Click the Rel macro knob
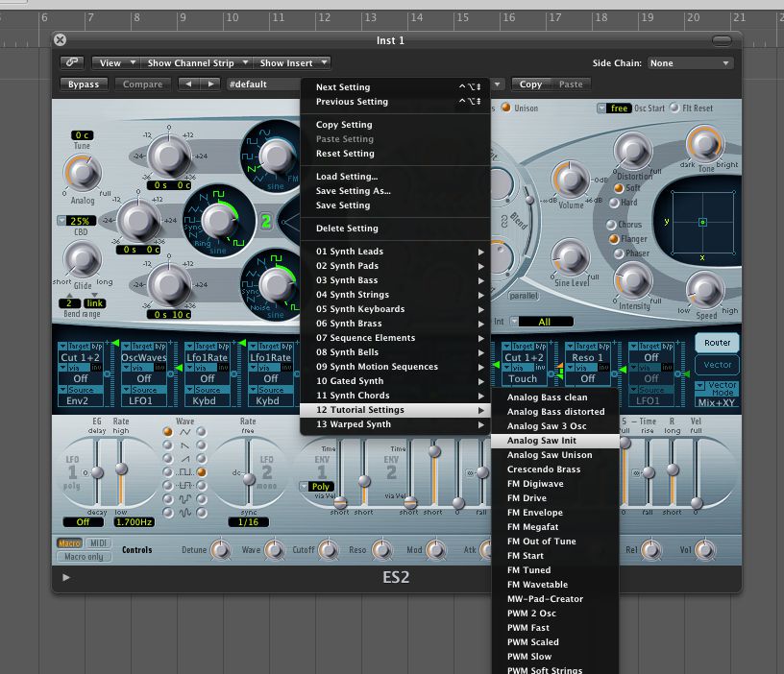This screenshot has width=784, height=674. 651,549
